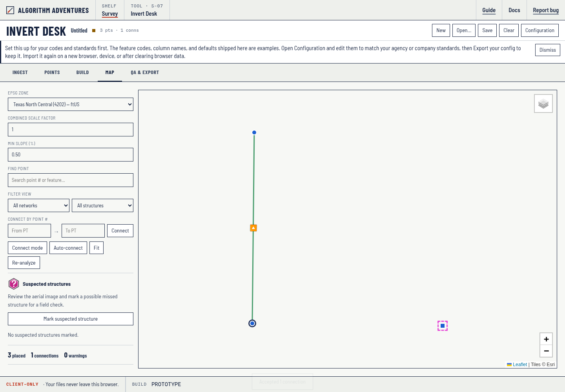Click the Leaflet attribution link

coord(520,365)
